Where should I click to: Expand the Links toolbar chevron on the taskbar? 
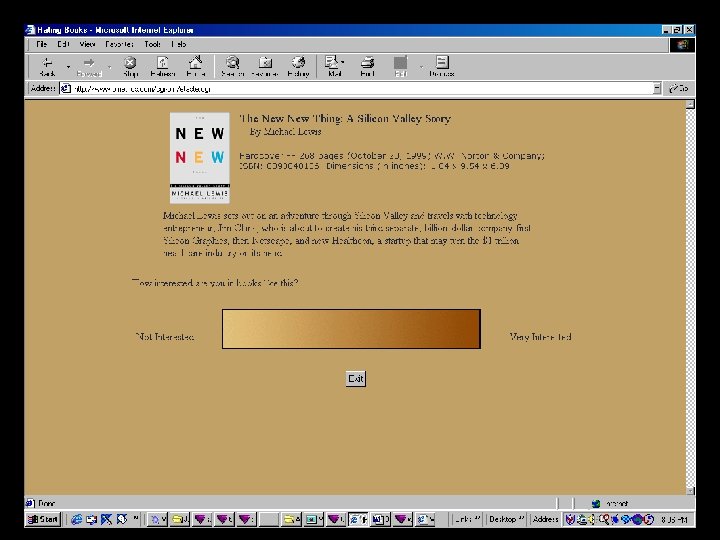coord(478,519)
